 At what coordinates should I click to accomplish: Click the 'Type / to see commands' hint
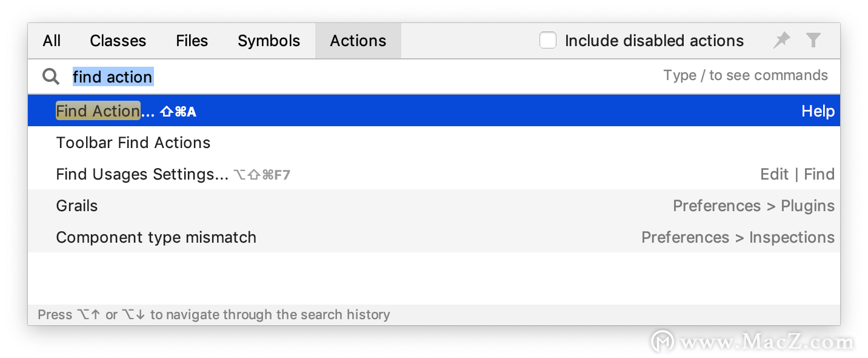click(x=746, y=75)
